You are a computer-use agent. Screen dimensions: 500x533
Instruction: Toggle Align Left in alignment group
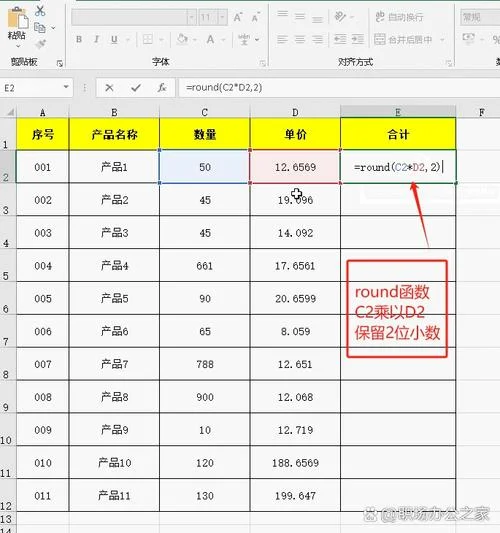coord(282,39)
